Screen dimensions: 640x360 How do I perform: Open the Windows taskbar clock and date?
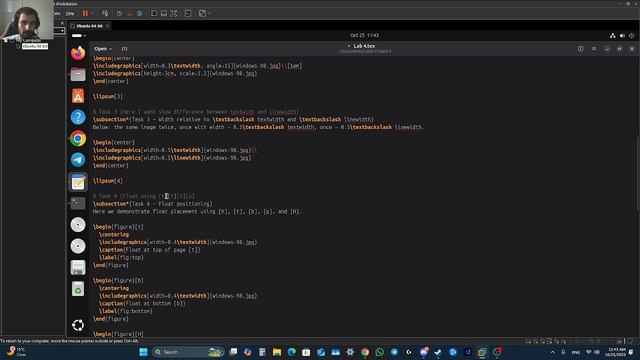[616, 352]
